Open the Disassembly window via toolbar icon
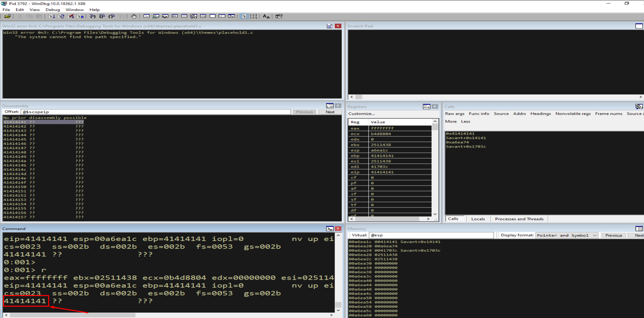The width and height of the screenshot is (644, 318). pos(203,16)
